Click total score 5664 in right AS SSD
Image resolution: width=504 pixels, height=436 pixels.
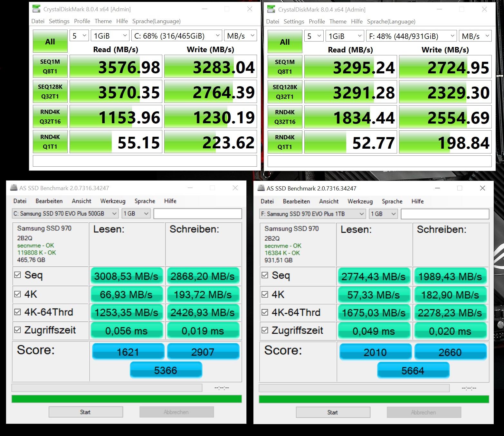point(413,370)
